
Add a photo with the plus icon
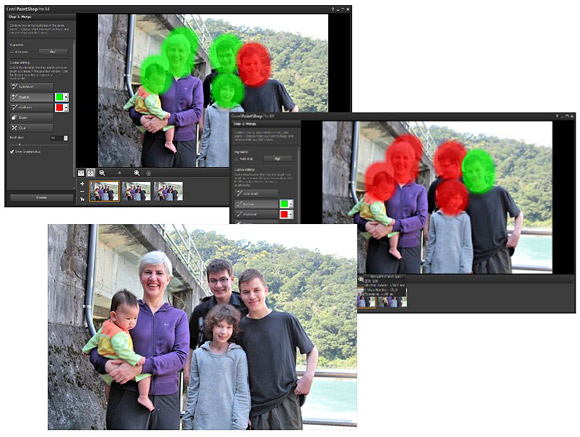point(82,184)
